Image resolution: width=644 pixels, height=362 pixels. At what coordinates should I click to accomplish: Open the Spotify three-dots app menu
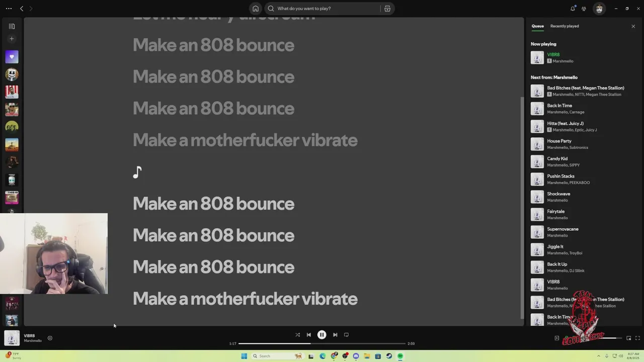tap(9, 9)
